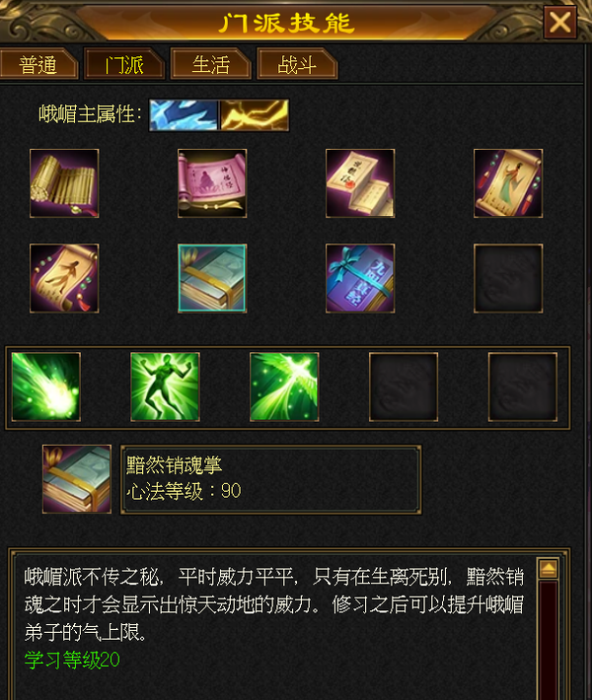
Task: Click the green comet blast skill
Action: (x=46, y=386)
